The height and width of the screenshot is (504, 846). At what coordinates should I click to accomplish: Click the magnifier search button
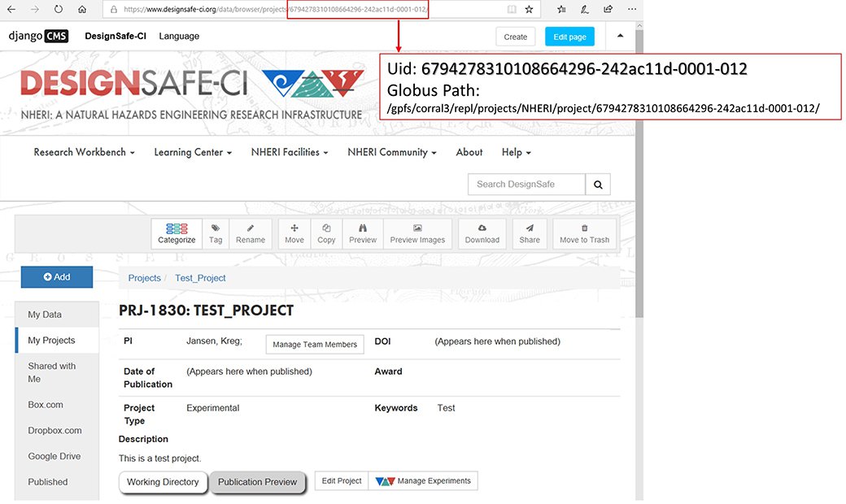[599, 185]
